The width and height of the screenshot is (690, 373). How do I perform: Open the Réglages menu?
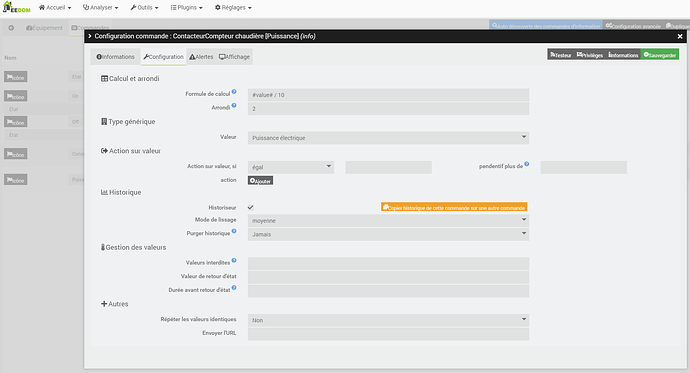point(233,7)
